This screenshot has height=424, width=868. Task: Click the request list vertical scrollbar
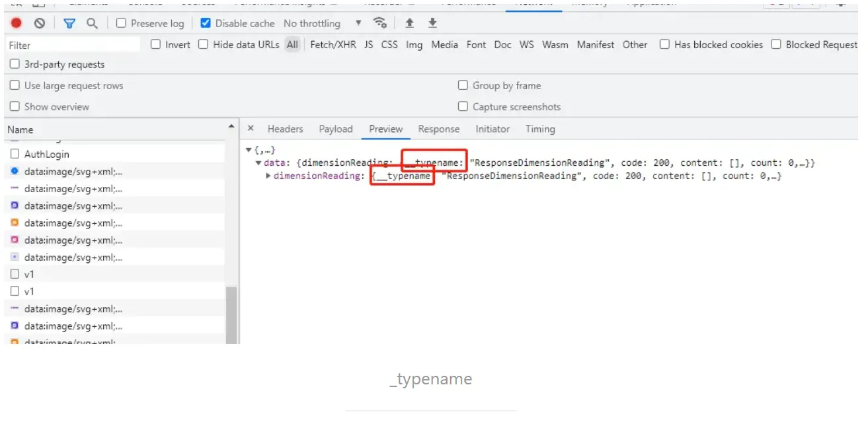231,314
